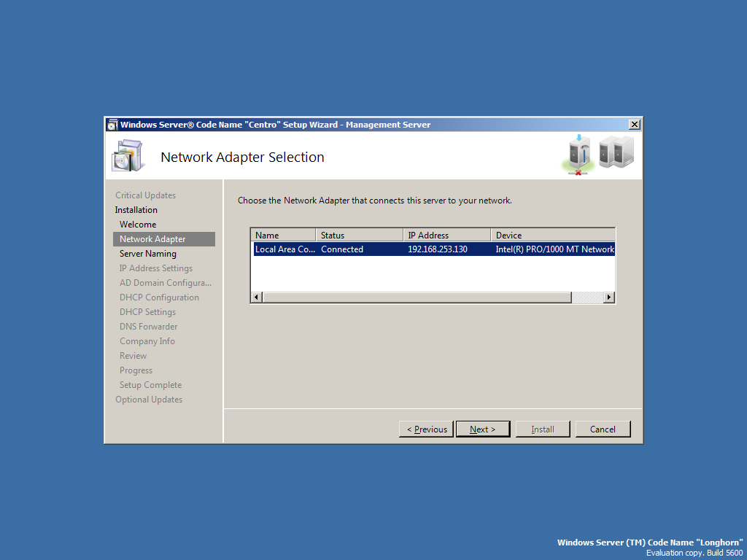Select Optional Updates step
The image size is (747, 560).
149,400
